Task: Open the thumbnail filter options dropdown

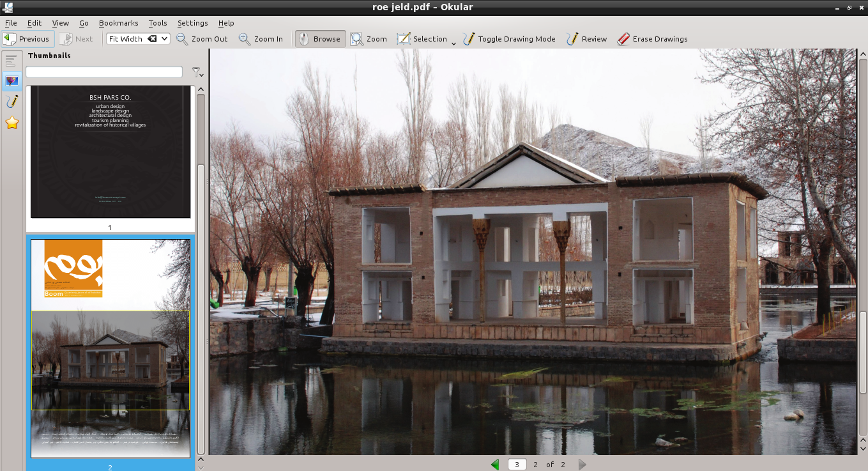Action: 198,73
